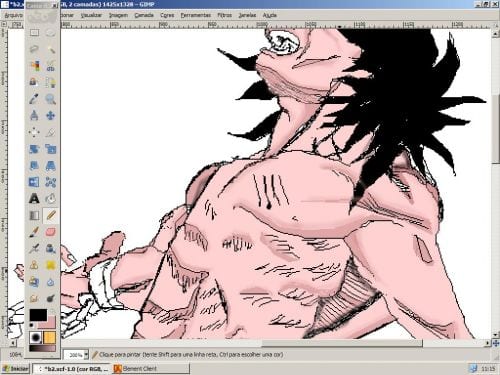
Task: Open the zoom percentage dropdown in status bar
Action: tap(86, 355)
